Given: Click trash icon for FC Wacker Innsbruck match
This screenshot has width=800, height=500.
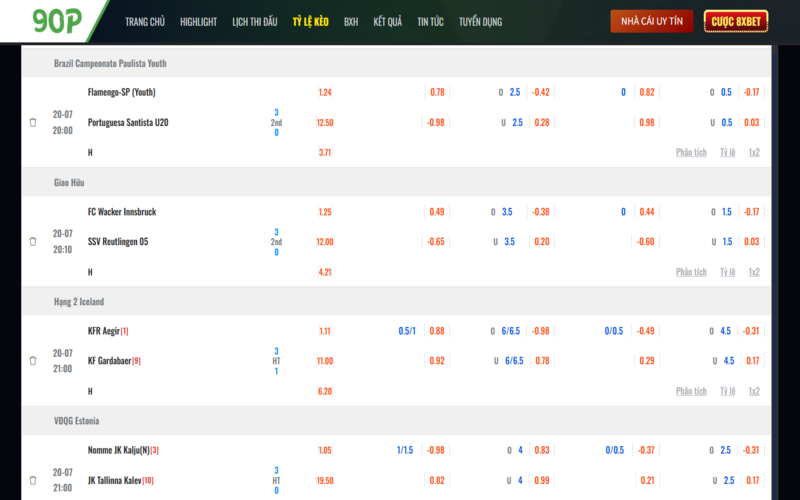Looking at the screenshot, I should pyautogui.click(x=33, y=241).
